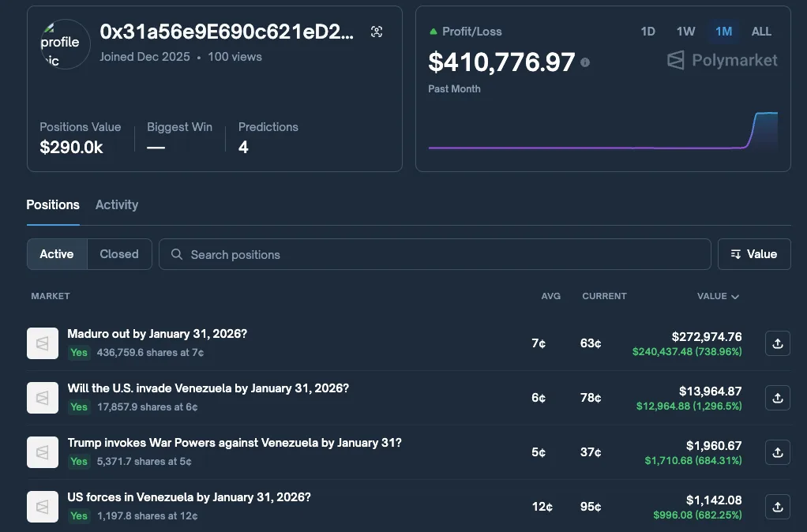Click the share icon on the Venezuela invasion position

777,398
